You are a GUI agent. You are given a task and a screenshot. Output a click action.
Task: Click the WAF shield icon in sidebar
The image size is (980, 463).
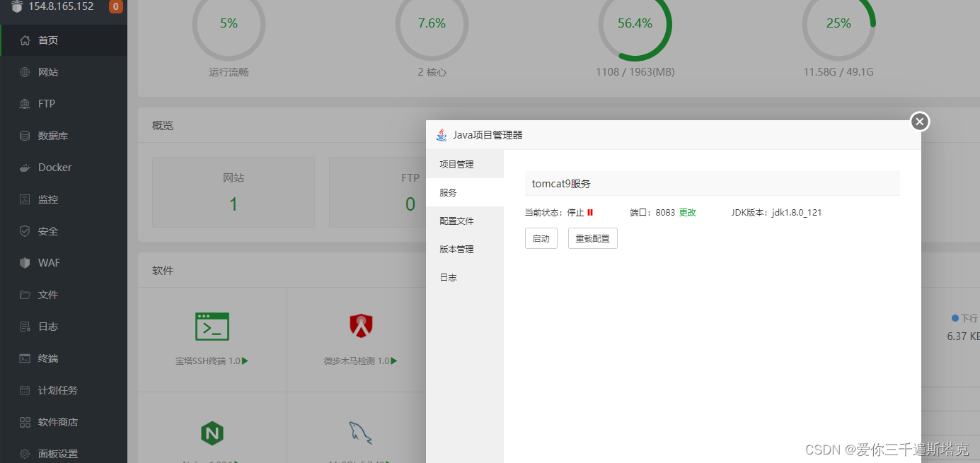[x=25, y=263]
